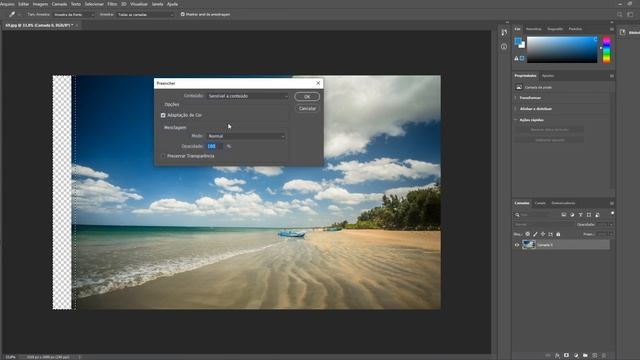Lock all padlock icon
The height and width of the screenshot is (360, 640).
tap(558, 234)
